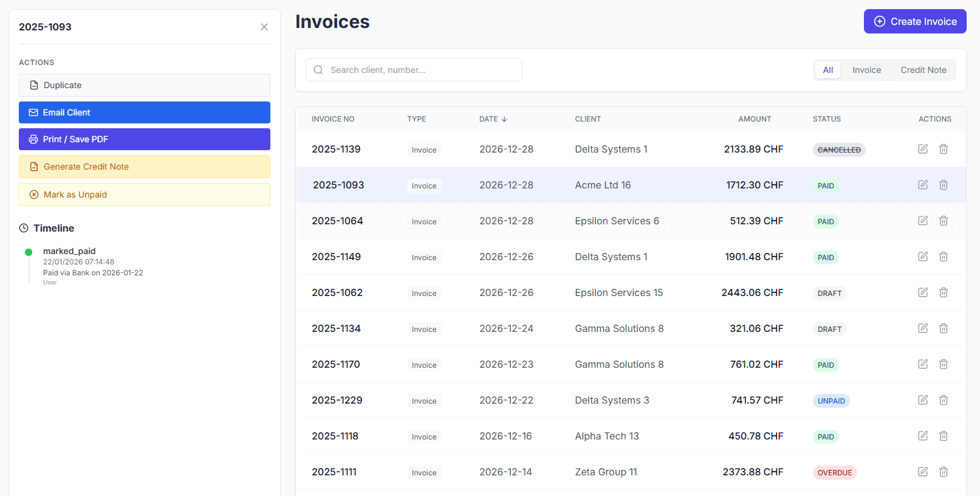This screenshot has height=496, width=980.
Task: Select client cell Acme Ltd 16
Action: pos(603,185)
